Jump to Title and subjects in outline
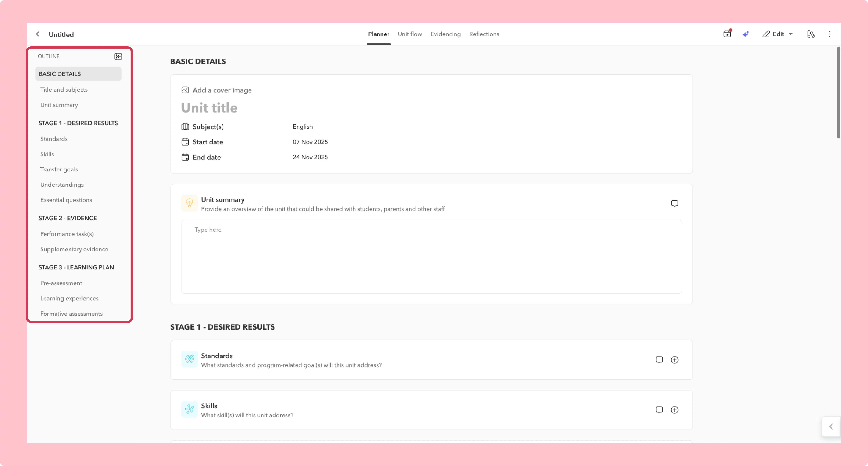 (x=64, y=90)
